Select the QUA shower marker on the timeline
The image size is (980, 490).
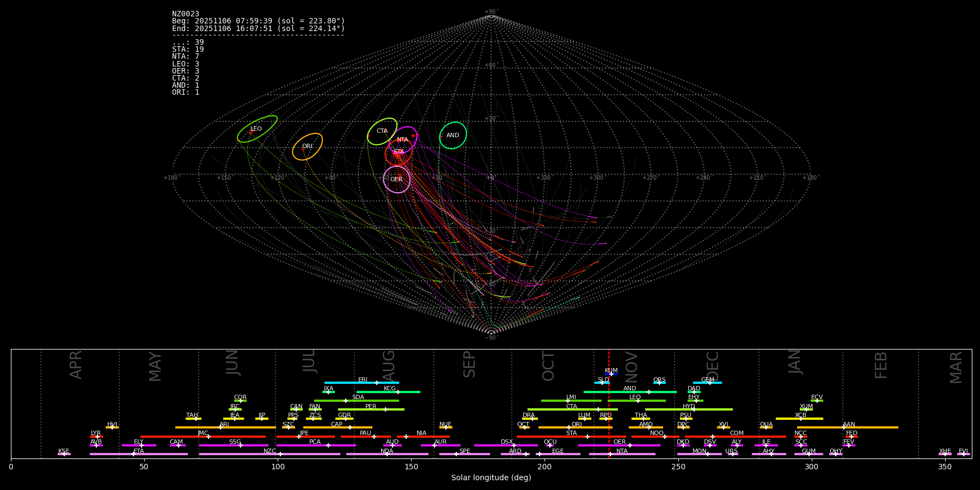[x=766, y=427]
